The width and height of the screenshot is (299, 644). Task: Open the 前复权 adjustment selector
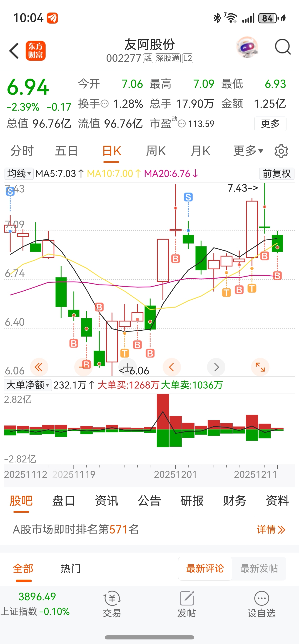pyautogui.click(x=277, y=174)
